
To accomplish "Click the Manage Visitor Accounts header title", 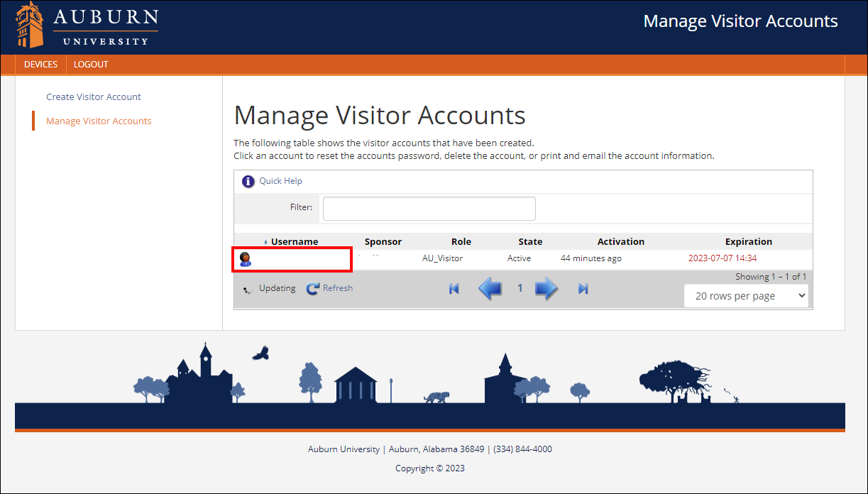I will (740, 21).
